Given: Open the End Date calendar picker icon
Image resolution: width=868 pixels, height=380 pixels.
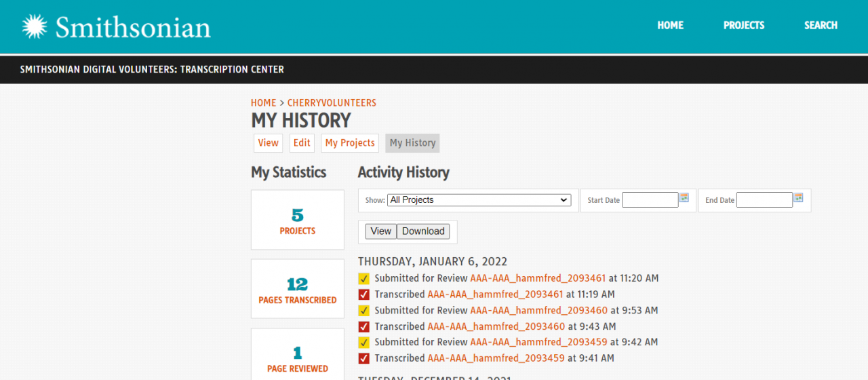Looking at the screenshot, I should [798, 197].
